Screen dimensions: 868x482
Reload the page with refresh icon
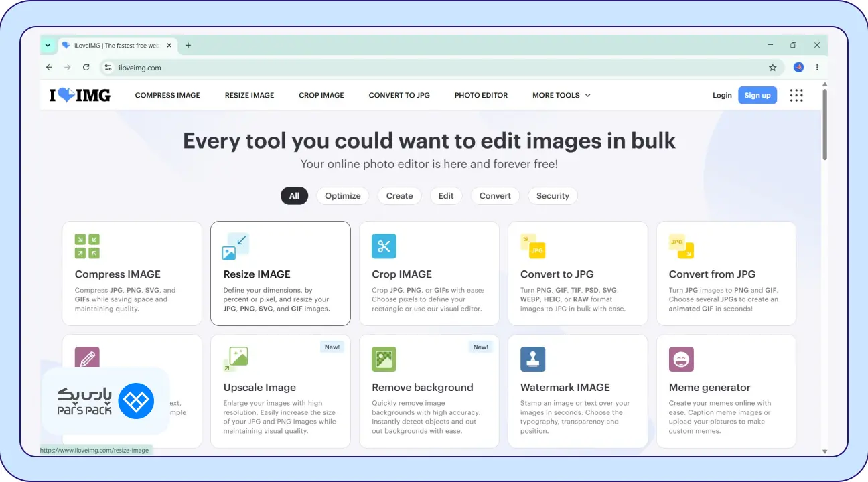pyautogui.click(x=86, y=68)
